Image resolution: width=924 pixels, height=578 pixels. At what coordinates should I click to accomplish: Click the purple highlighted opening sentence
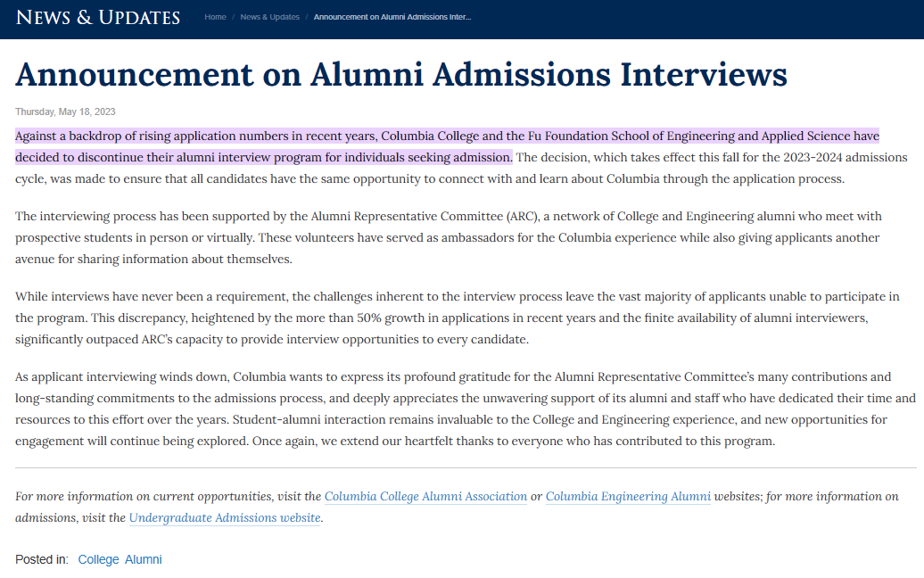point(446,136)
